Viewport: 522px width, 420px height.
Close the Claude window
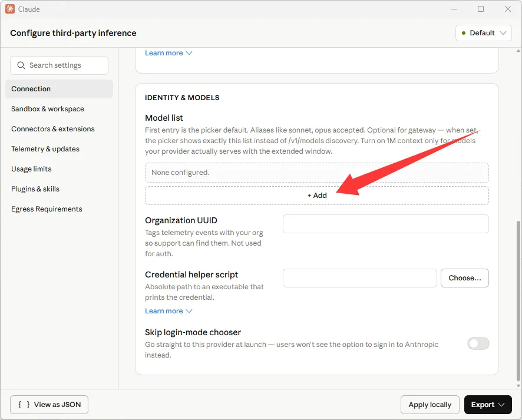pos(508,9)
